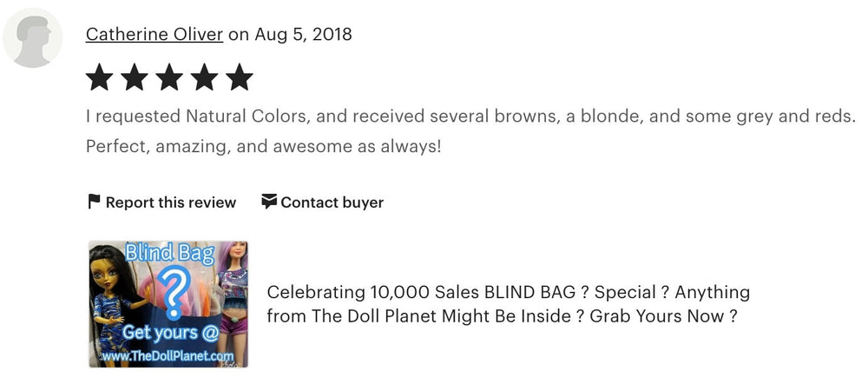Click the 'Perfect, amazing, and awesome' line
The image size is (868, 385).
coord(263,146)
